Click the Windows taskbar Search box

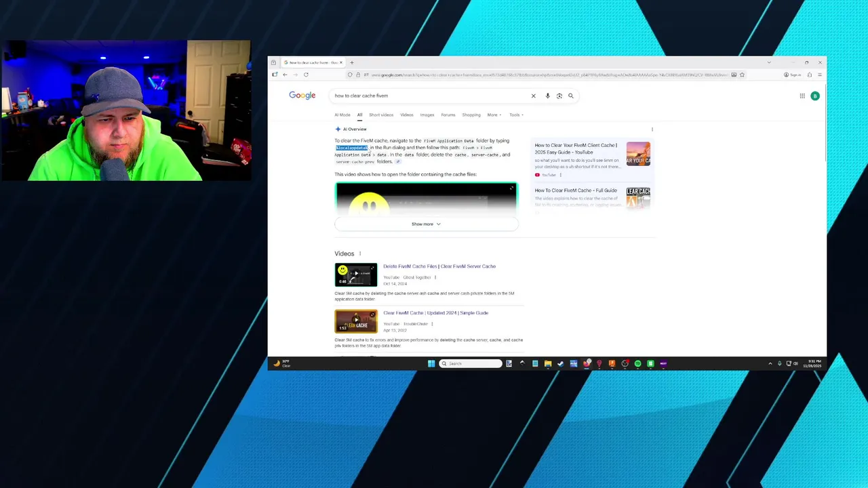pos(471,363)
